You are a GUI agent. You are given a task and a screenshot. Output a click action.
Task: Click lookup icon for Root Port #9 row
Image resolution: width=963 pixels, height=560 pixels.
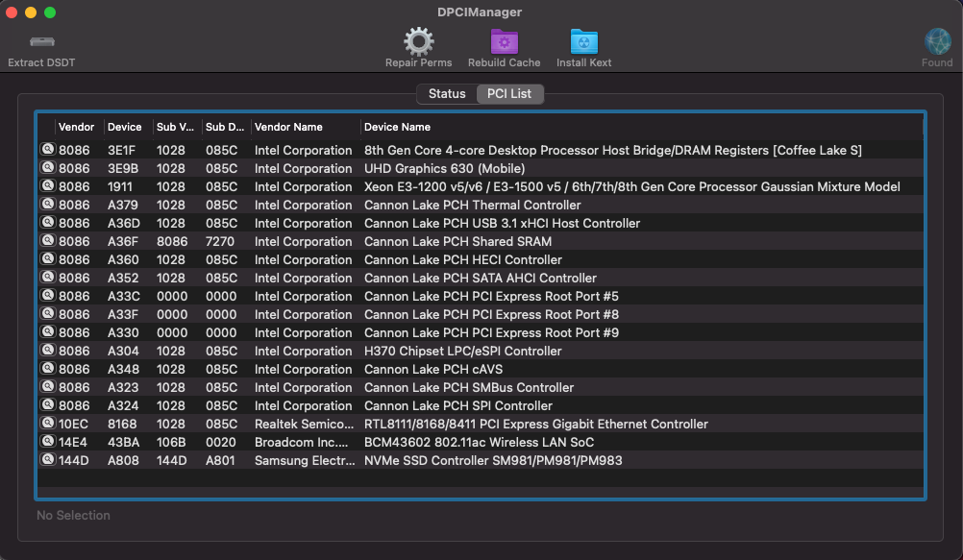tap(48, 331)
